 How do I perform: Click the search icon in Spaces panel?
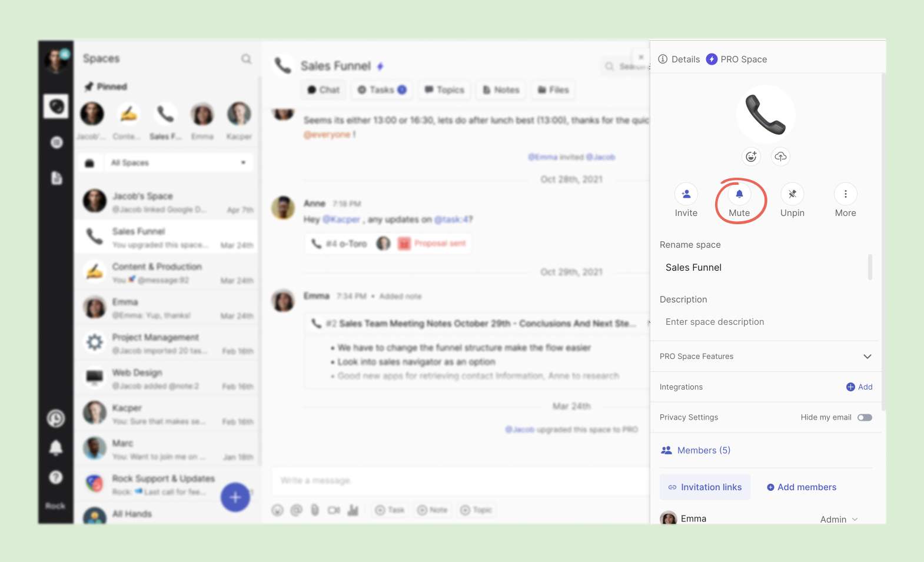(x=246, y=59)
